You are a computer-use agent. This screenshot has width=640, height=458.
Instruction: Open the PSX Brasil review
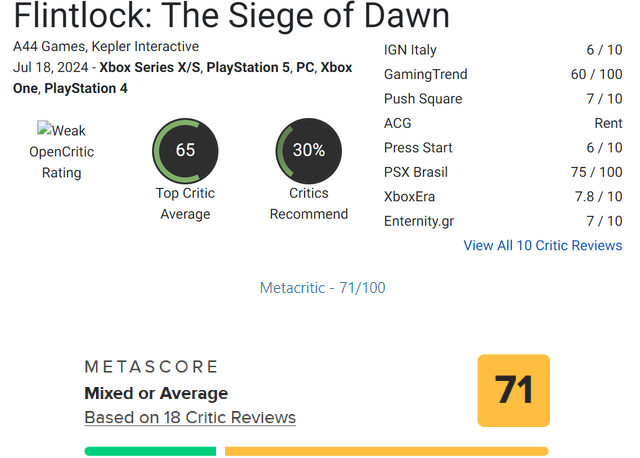coord(503,172)
